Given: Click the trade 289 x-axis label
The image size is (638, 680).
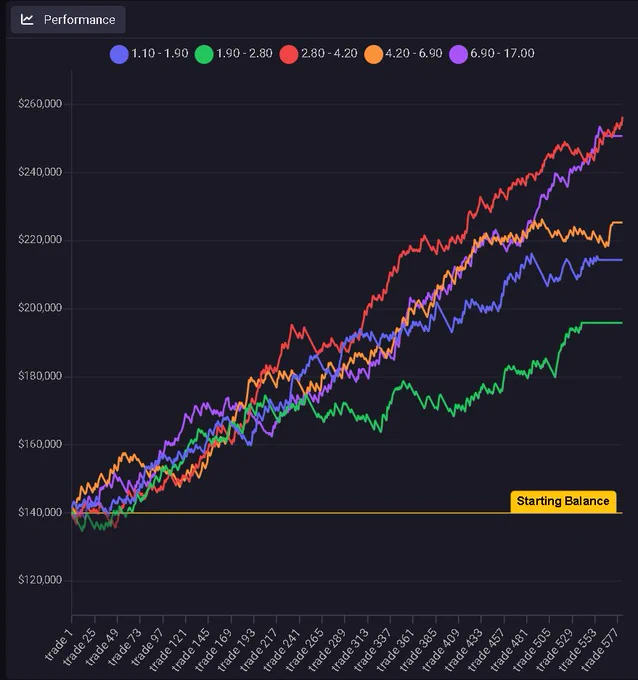Looking at the screenshot, I should coord(327,649).
